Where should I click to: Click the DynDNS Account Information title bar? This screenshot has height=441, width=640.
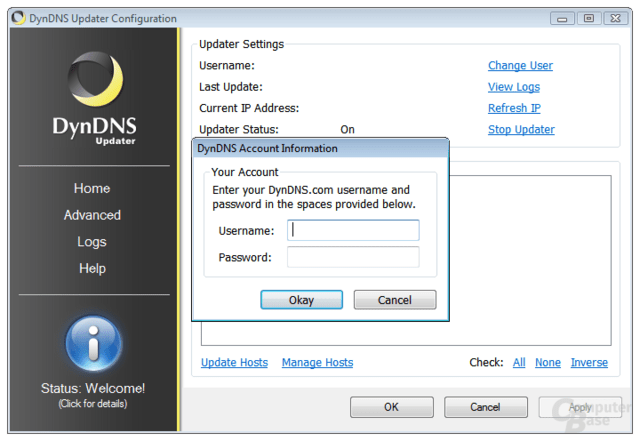click(x=320, y=148)
